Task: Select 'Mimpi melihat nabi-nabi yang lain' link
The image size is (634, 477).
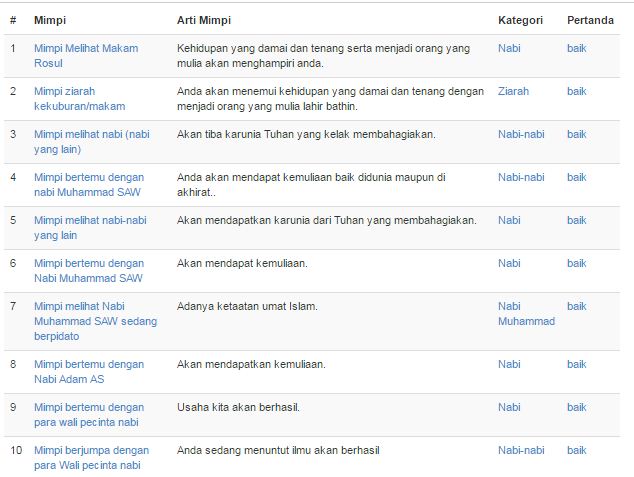Action: 90,228
